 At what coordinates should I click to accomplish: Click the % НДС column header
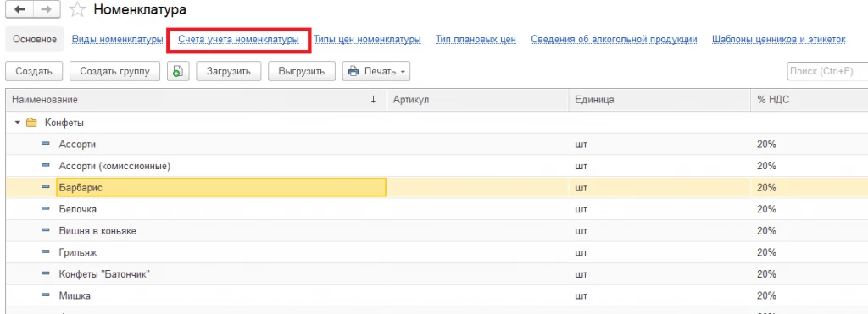tap(810, 100)
